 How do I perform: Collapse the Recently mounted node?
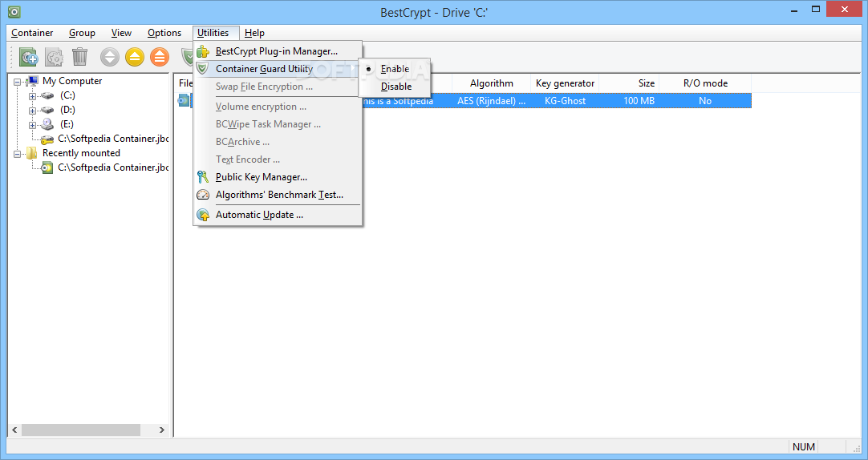(17, 154)
